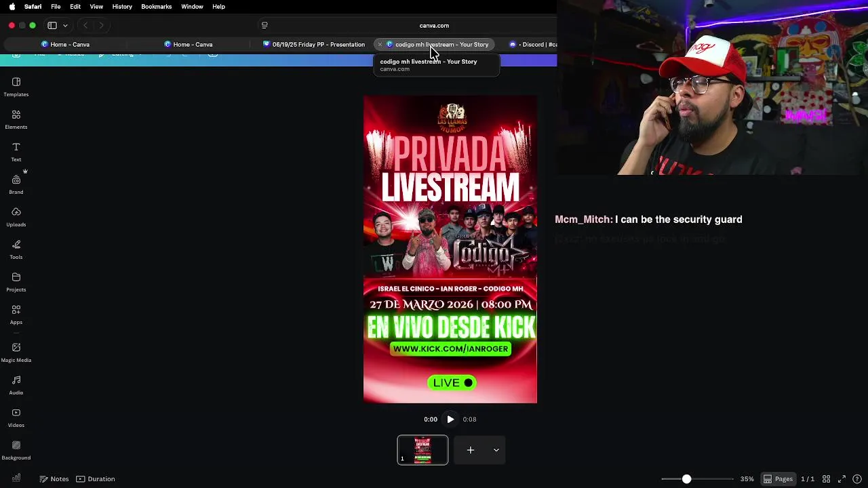Click the PRIVADA headline on the design
The height and width of the screenshot is (488, 868).
[x=450, y=154]
